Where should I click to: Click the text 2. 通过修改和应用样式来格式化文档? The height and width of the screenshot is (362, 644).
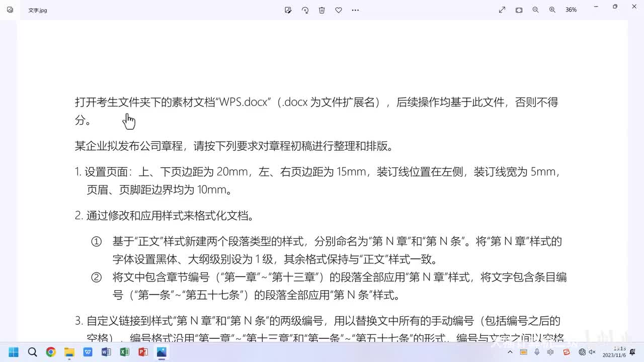(x=165, y=216)
